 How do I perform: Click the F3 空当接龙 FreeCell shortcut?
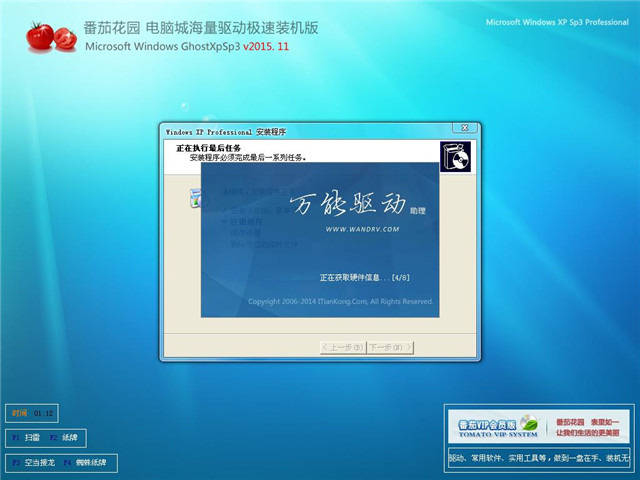[x=33, y=463]
